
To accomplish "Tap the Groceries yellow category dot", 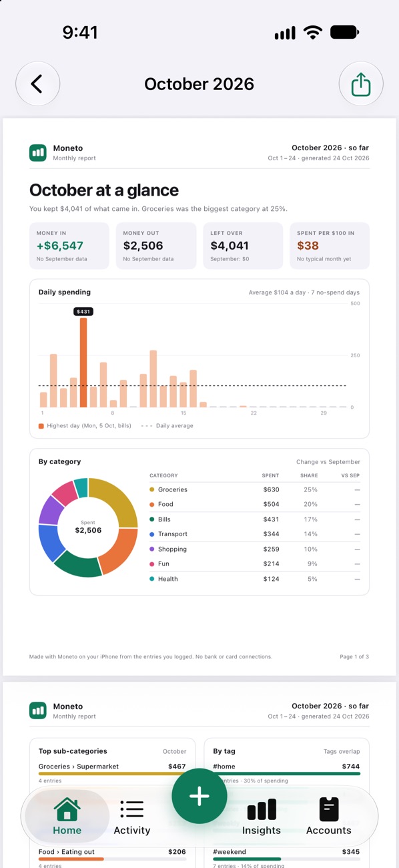I will click(x=152, y=489).
